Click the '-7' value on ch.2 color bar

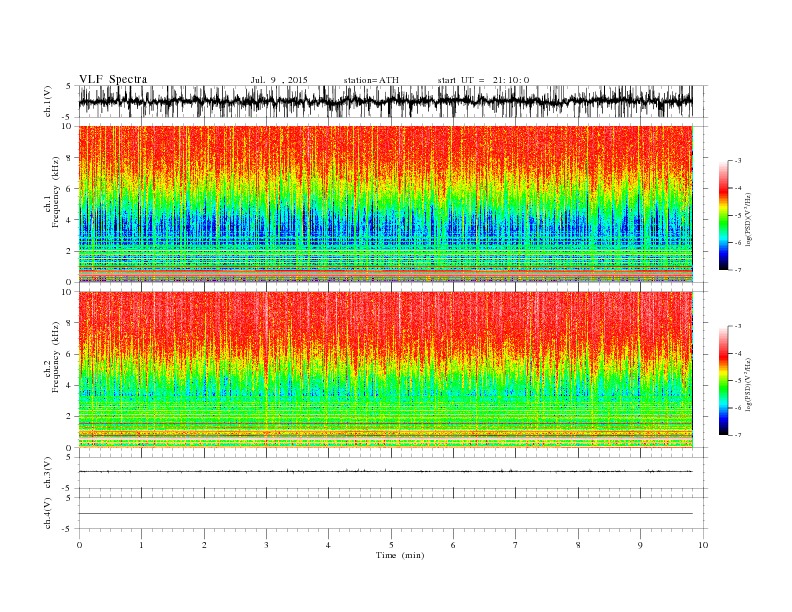tap(738, 435)
